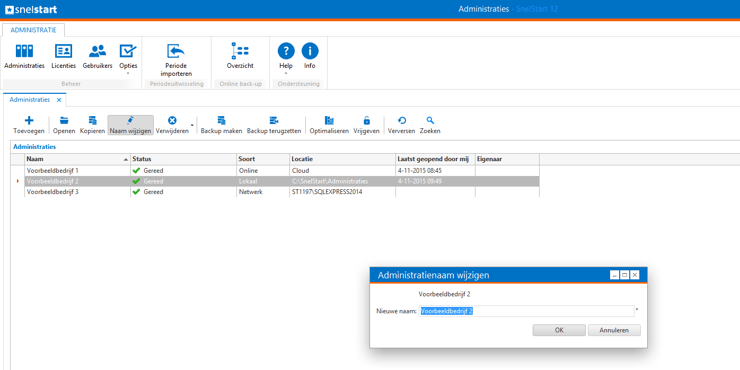This screenshot has width=740, height=370.
Task: Refresh the list with Verversen
Action: tap(402, 126)
